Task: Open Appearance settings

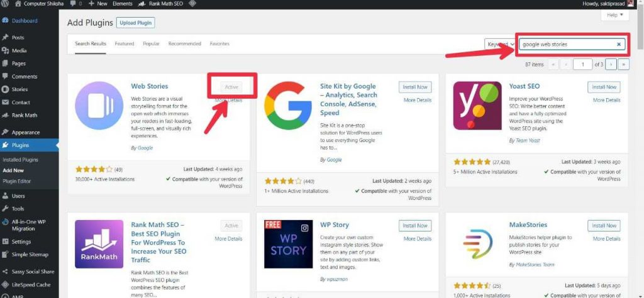Action: pos(25,133)
